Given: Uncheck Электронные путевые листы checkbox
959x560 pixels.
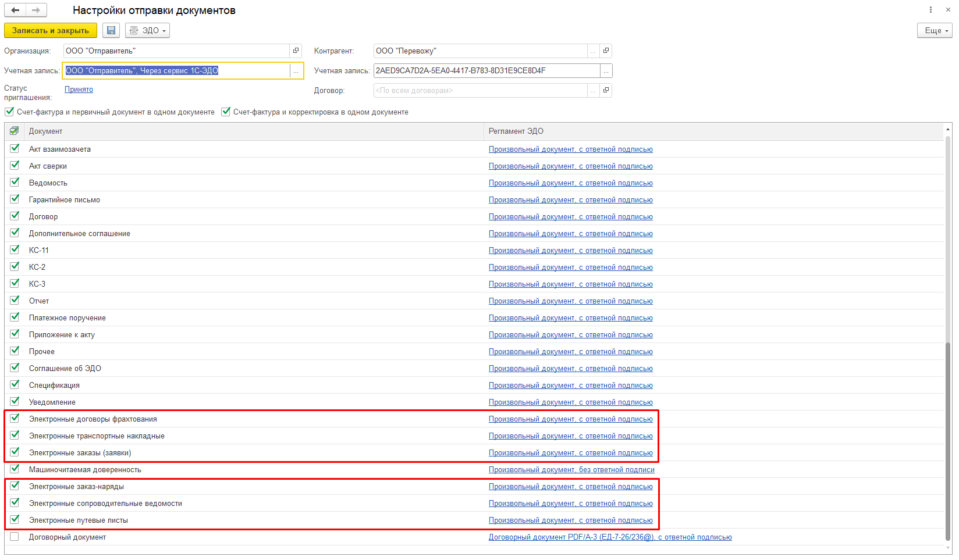Looking at the screenshot, I should click(x=15, y=520).
